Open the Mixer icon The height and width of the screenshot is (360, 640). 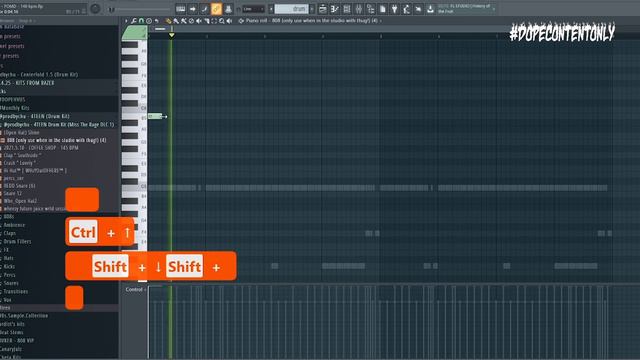point(358,9)
